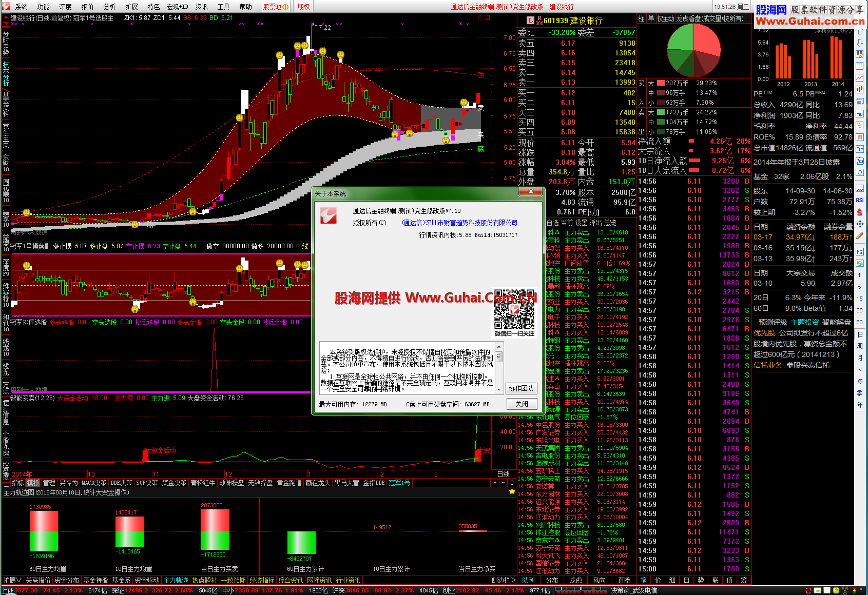868x595 pixels.
Task: Toggle the 柱 option above pie chart
Action: click(642, 18)
